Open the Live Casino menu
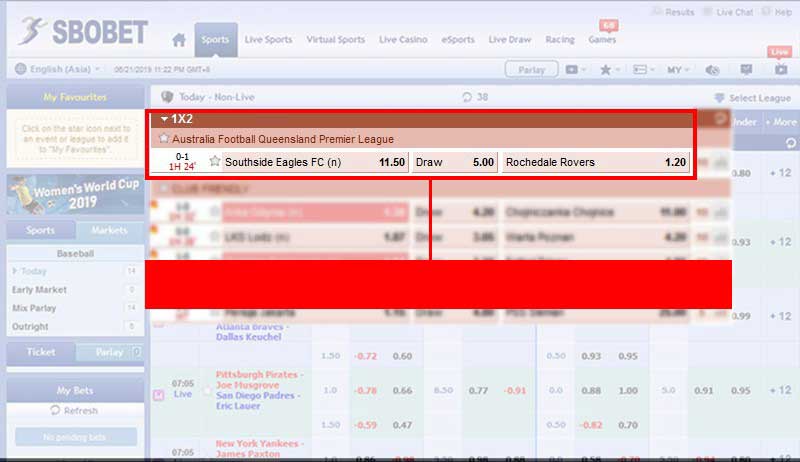The height and width of the screenshot is (462, 800). (x=403, y=39)
